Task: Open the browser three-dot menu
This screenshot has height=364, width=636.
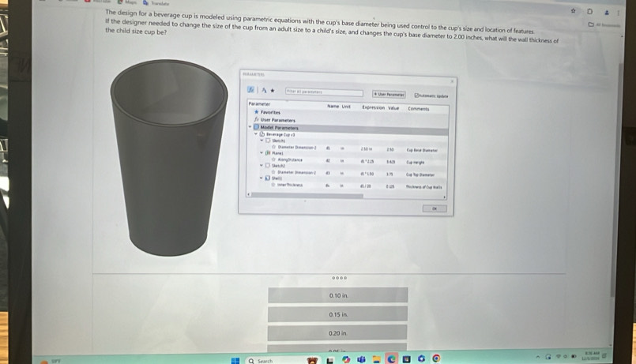Action: pos(618,13)
